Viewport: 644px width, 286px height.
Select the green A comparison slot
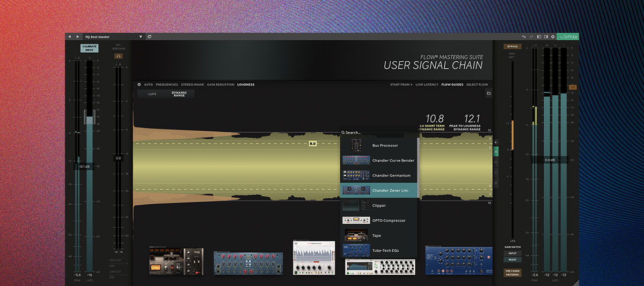point(496,153)
